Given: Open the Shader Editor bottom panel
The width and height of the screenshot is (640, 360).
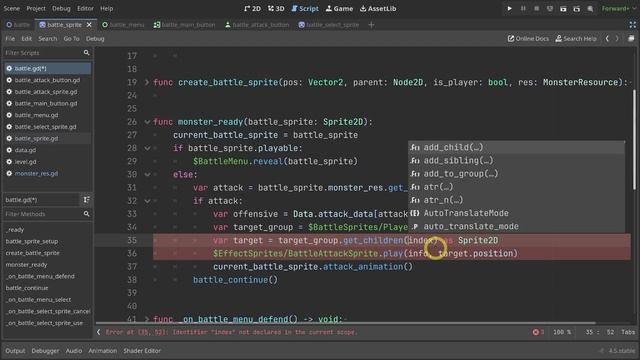Looking at the screenshot, I should pos(142,351).
